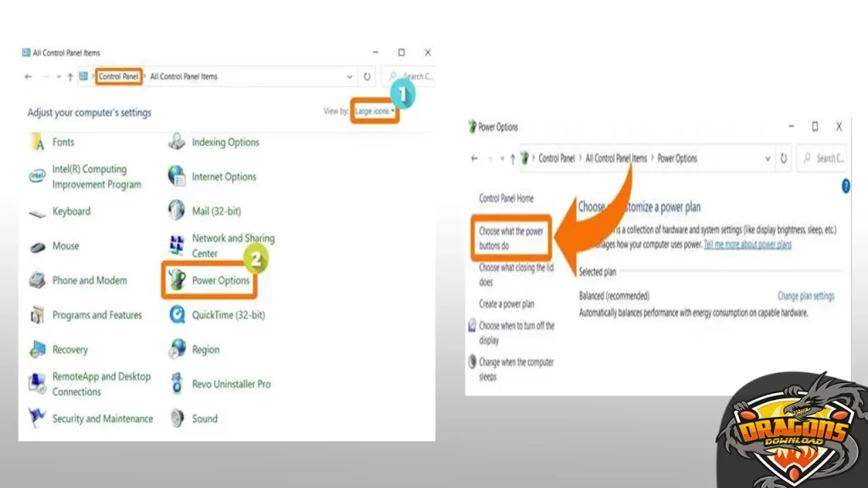Open Keyboard settings
Image resolution: width=868 pixels, height=488 pixels.
(x=71, y=211)
